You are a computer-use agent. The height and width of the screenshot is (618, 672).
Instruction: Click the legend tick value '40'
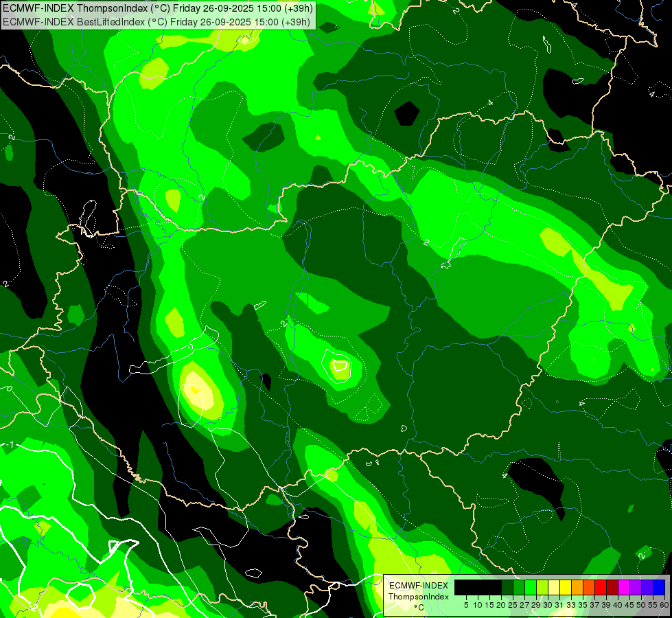[618, 605]
